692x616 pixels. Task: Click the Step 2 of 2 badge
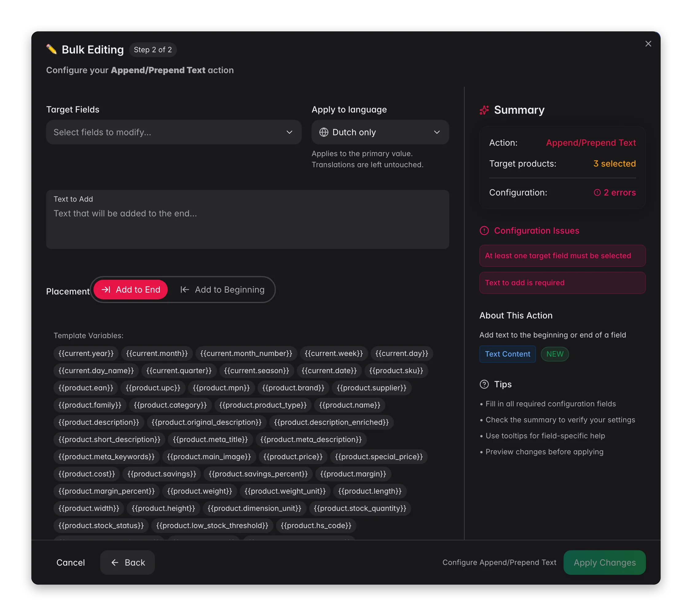click(x=153, y=50)
